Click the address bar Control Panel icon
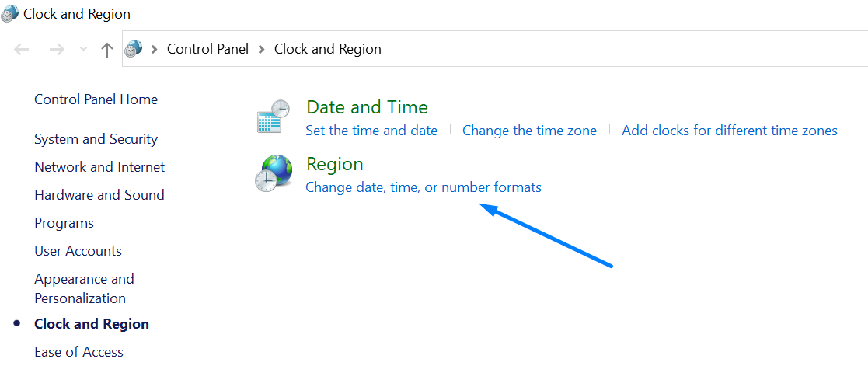The height and width of the screenshot is (380, 868). tap(134, 49)
